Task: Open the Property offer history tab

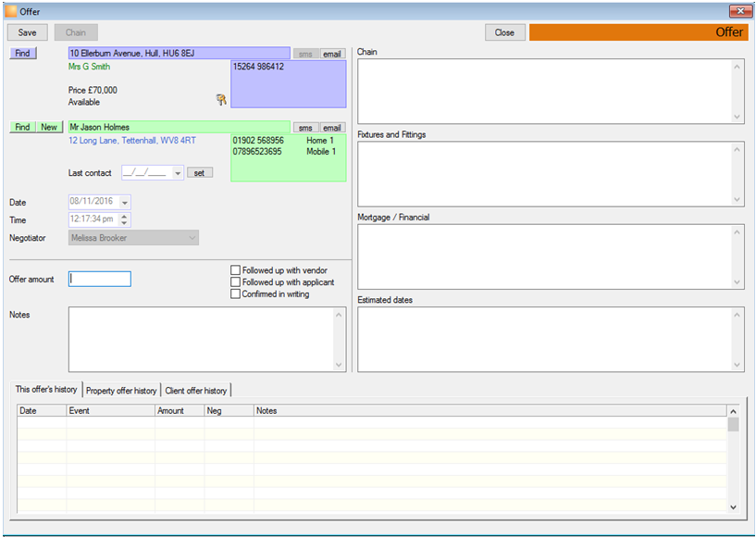Action: pyautogui.click(x=121, y=391)
